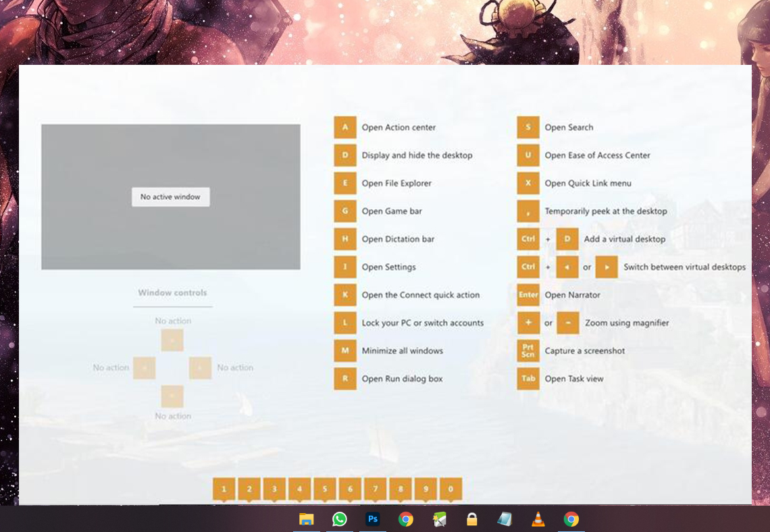Click the No active window button
Screen dimensions: 770x532
click(170, 197)
